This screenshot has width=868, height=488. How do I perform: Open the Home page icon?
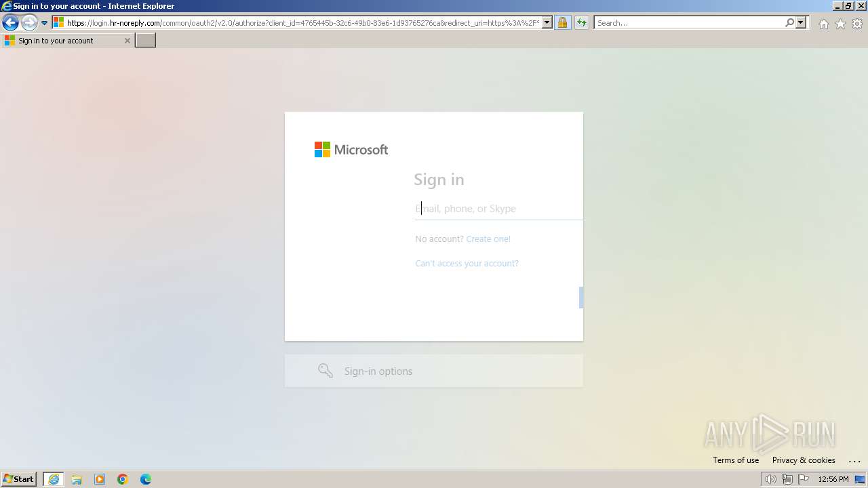(x=823, y=24)
